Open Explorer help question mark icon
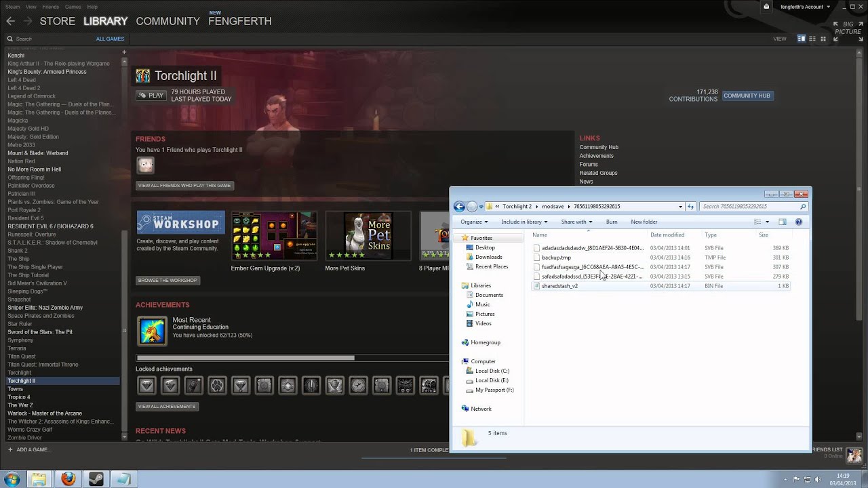This screenshot has height=488, width=868. pyautogui.click(x=798, y=222)
